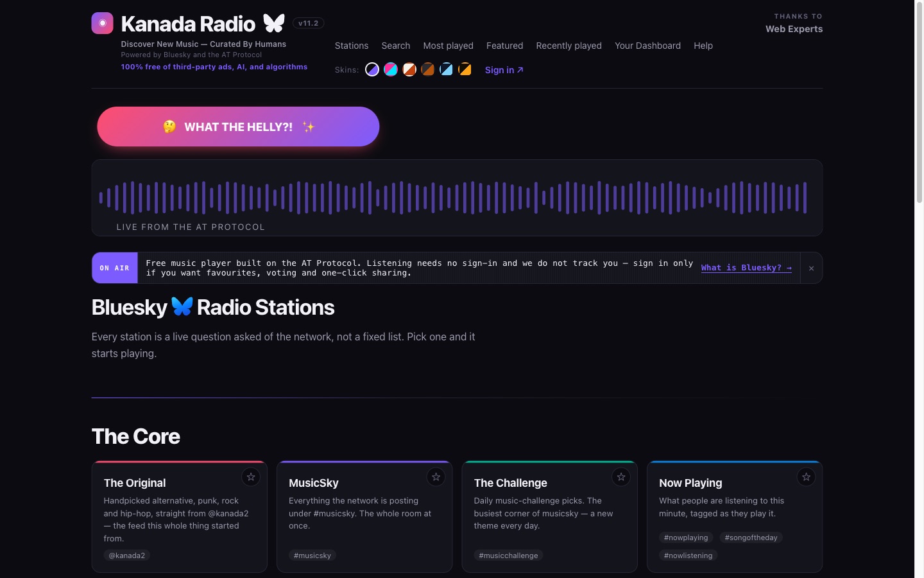Image resolution: width=924 pixels, height=578 pixels.
Task: Play the Now Playing station card
Action: pyautogui.click(x=735, y=516)
